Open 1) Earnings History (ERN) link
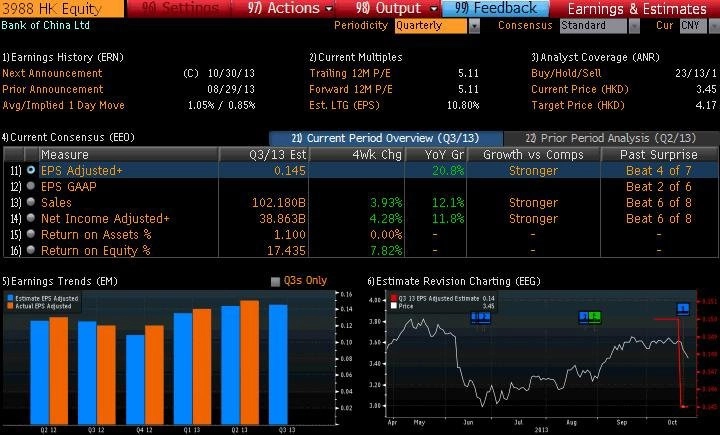 point(63,57)
